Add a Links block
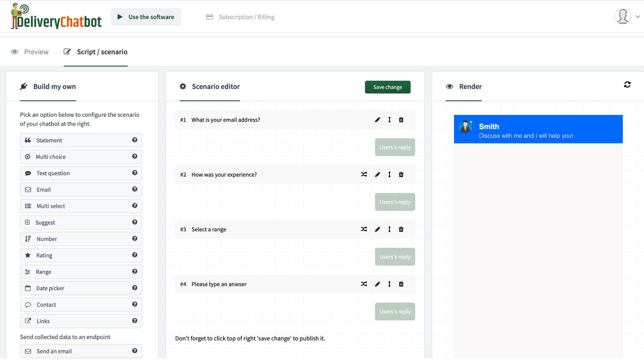This screenshot has width=644, height=362. [x=81, y=321]
